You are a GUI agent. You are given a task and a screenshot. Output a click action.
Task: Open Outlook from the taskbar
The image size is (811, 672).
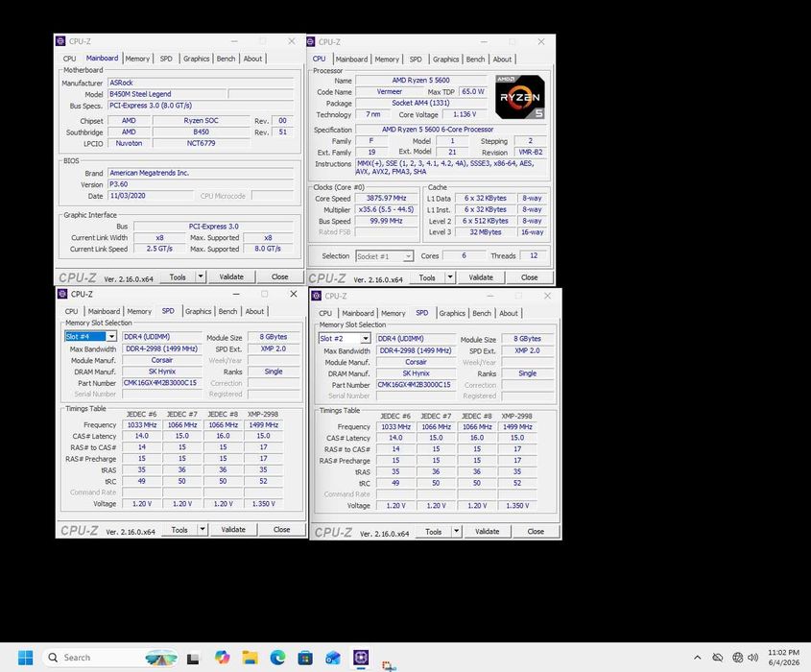click(333, 658)
